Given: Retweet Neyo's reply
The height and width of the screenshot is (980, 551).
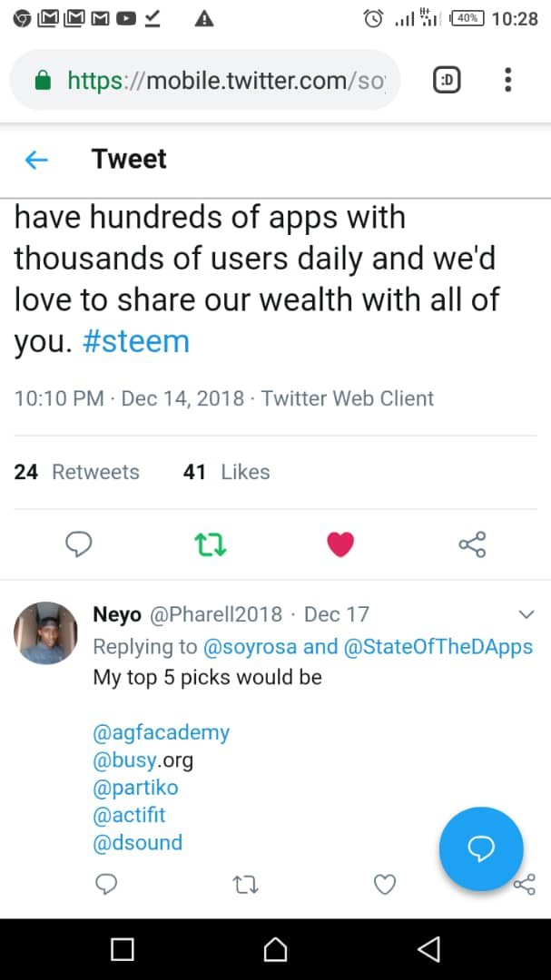Looking at the screenshot, I should 245,885.
